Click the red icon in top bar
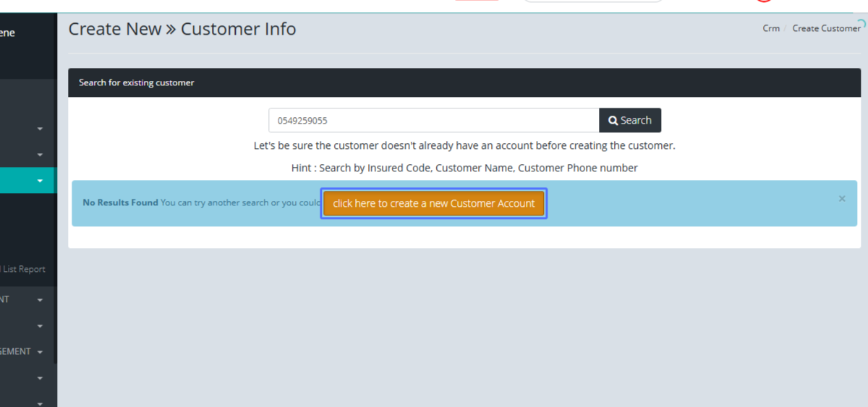The height and width of the screenshot is (407, 868). pyautogui.click(x=764, y=1)
